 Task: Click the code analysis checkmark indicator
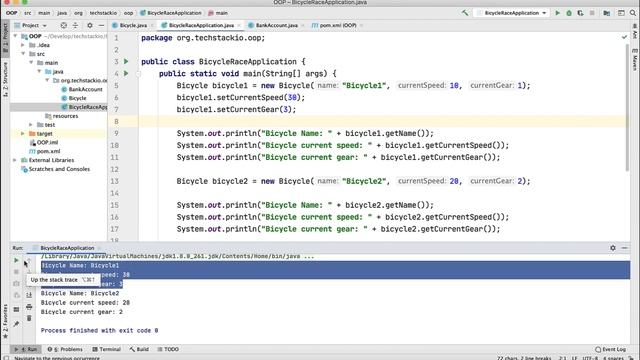tap(624, 37)
